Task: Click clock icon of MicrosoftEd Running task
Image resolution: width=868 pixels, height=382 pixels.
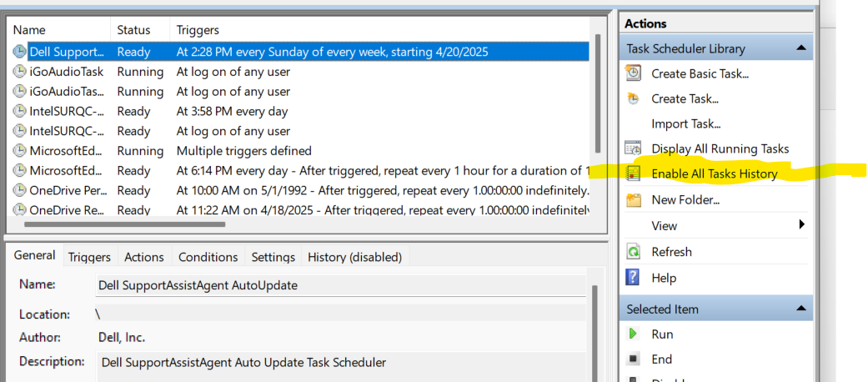Action: tap(19, 151)
